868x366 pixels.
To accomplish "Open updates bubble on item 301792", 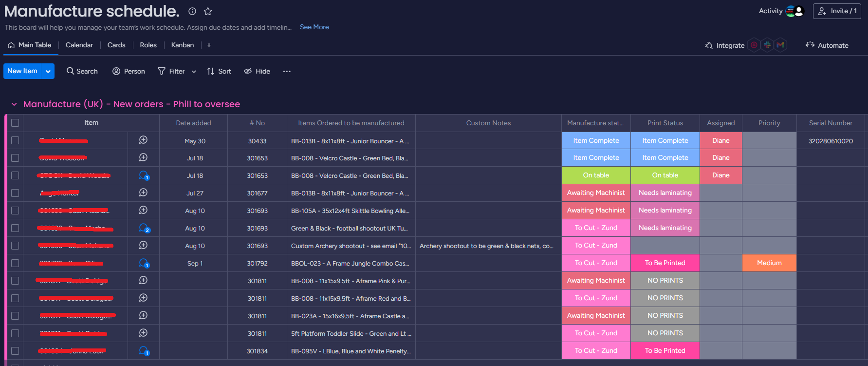I will pos(144,263).
